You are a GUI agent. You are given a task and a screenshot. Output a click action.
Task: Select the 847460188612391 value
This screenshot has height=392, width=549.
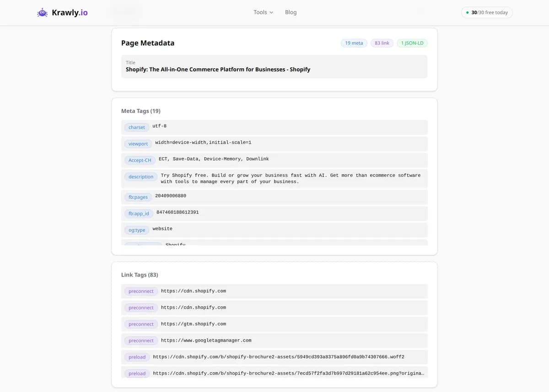tap(178, 212)
